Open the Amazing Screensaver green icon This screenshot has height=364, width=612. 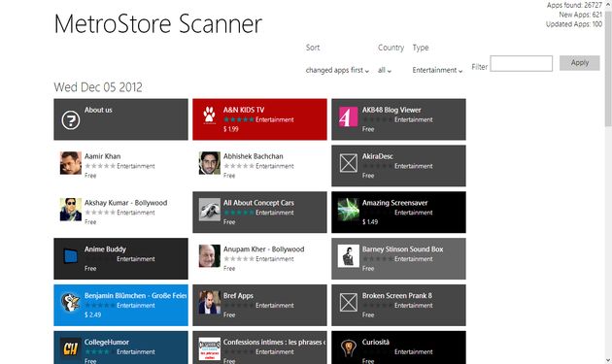(348, 210)
